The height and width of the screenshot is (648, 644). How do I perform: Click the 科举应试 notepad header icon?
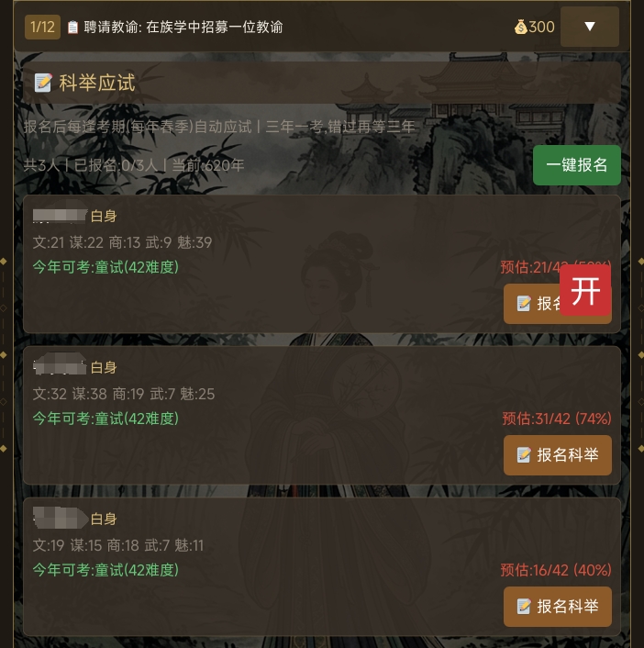(43, 83)
